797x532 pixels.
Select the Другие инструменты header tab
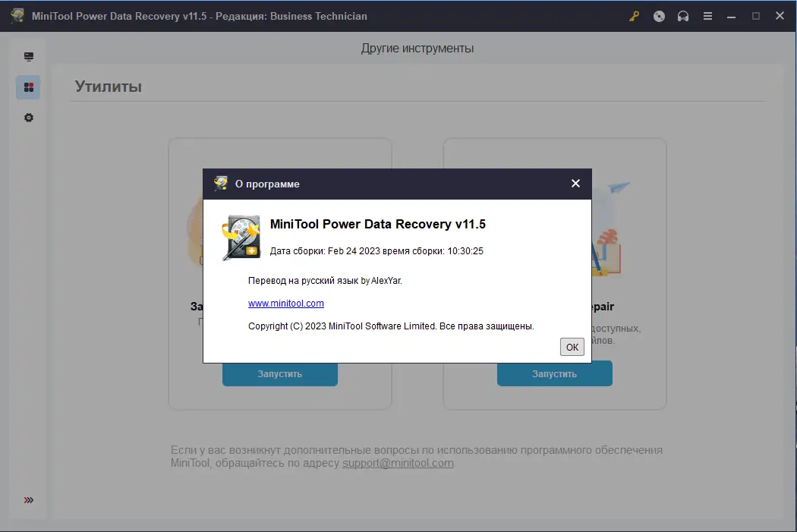coord(417,47)
